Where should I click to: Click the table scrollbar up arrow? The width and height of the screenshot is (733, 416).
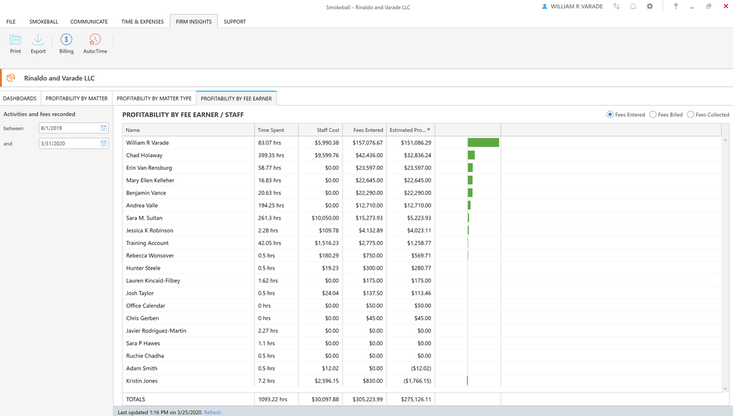(726, 140)
